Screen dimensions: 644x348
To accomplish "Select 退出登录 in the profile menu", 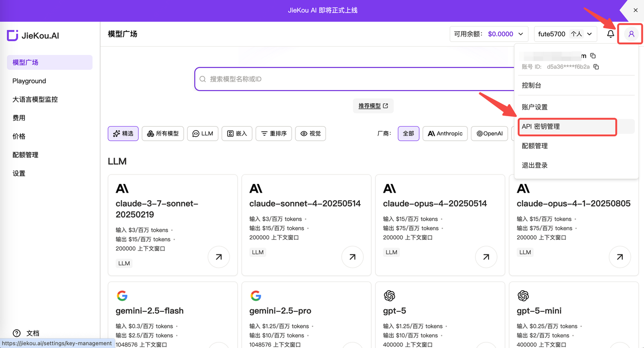I will tap(576, 165).
